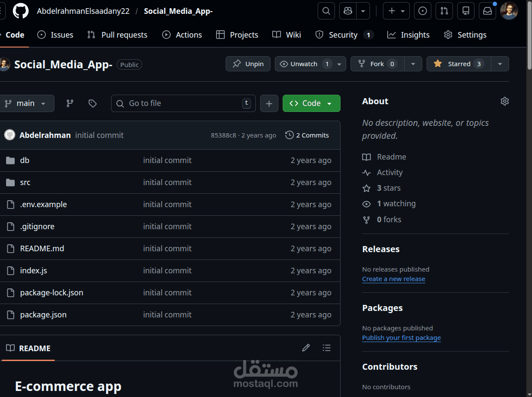Open the .gitignore file
532x397 pixels.
(x=37, y=227)
